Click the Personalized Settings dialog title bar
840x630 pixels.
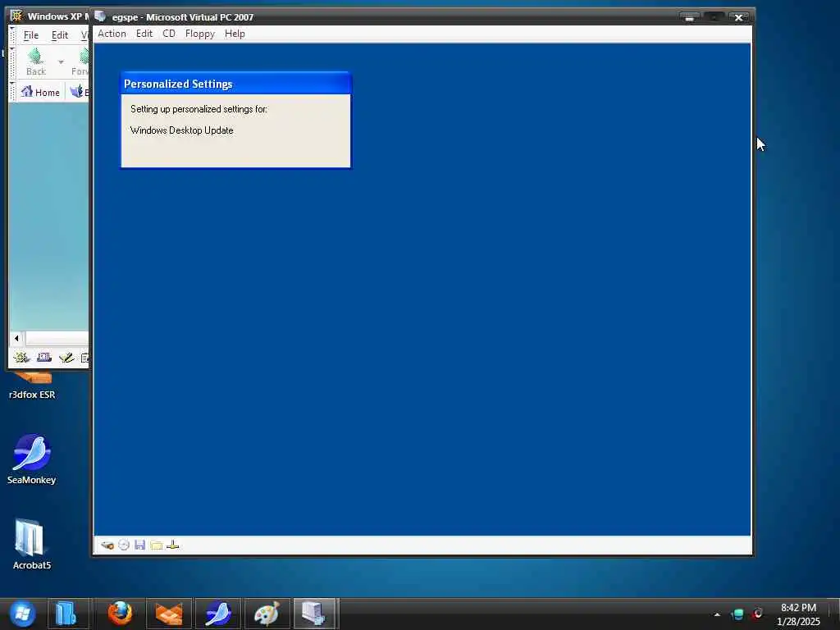pos(235,84)
